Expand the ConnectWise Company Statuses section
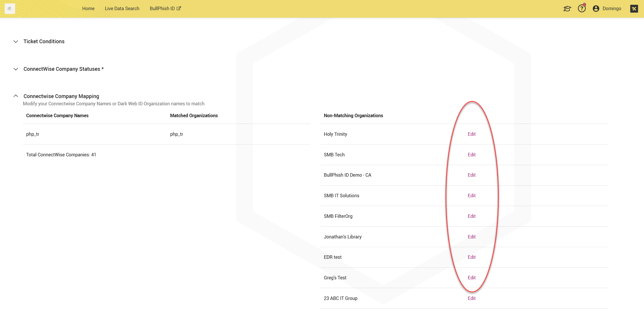644x313 pixels. coord(16,69)
